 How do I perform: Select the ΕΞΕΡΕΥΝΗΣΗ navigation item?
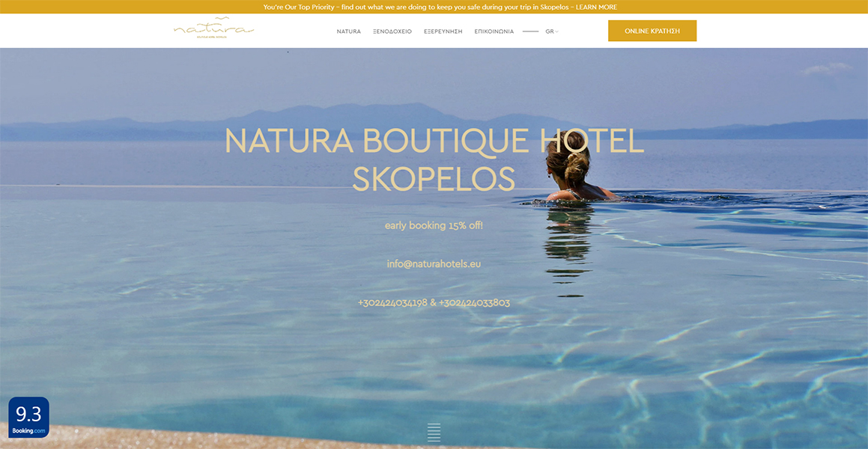443,31
